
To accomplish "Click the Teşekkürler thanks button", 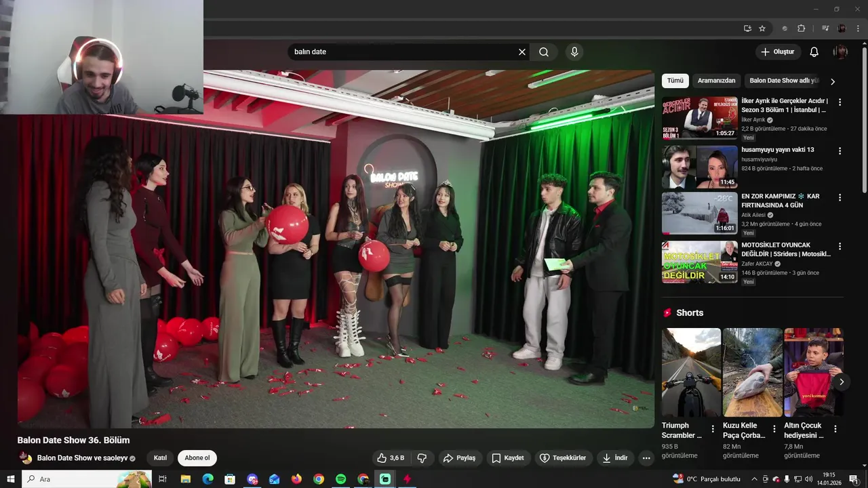I will (563, 458).
